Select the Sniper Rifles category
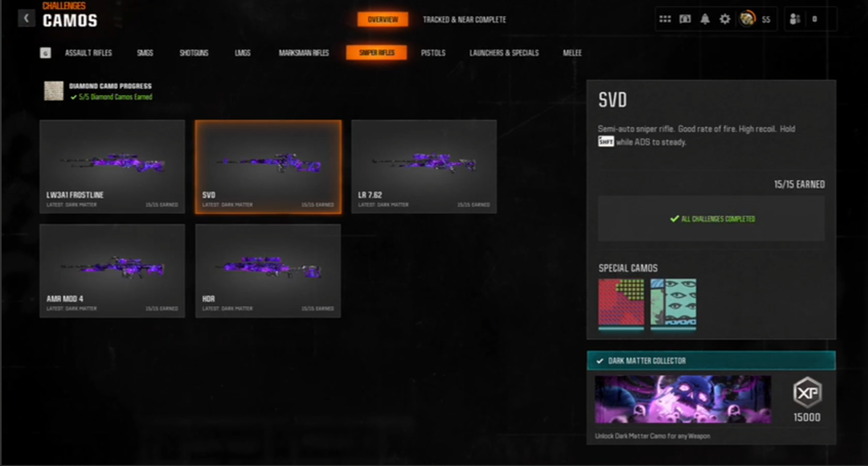This screenshot has height=466, width=868. (377, 53)
